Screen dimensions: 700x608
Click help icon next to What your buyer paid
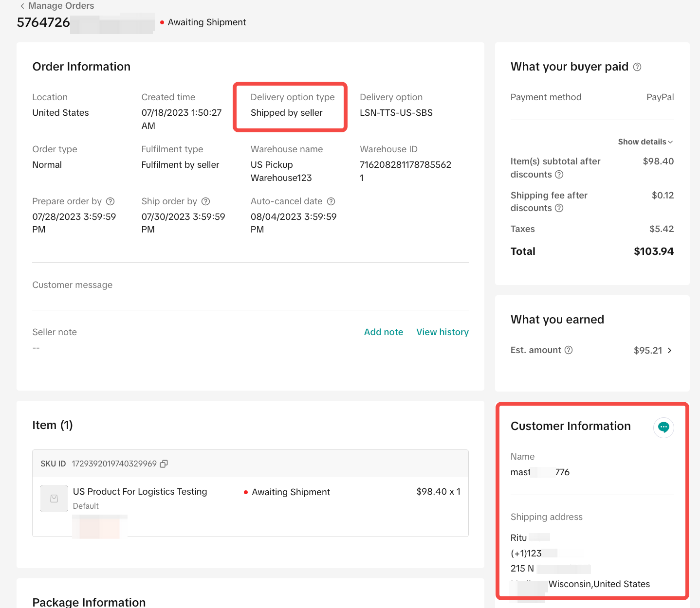point(637,67)
